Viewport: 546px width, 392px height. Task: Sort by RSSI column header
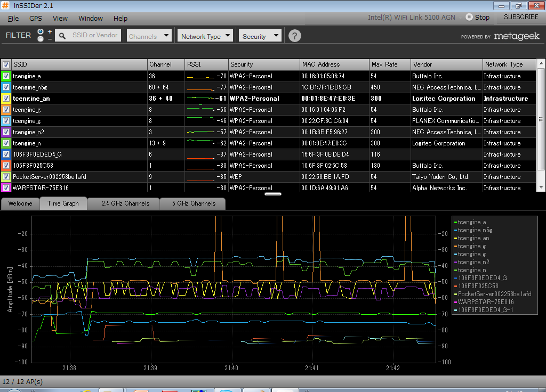(206, 64)
